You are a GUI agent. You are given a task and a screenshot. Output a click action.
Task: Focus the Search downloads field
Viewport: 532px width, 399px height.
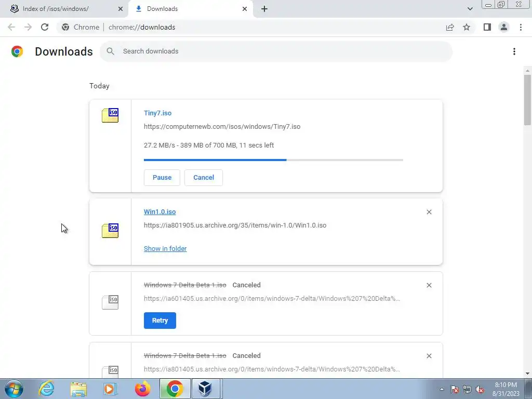tap(276, 51)
